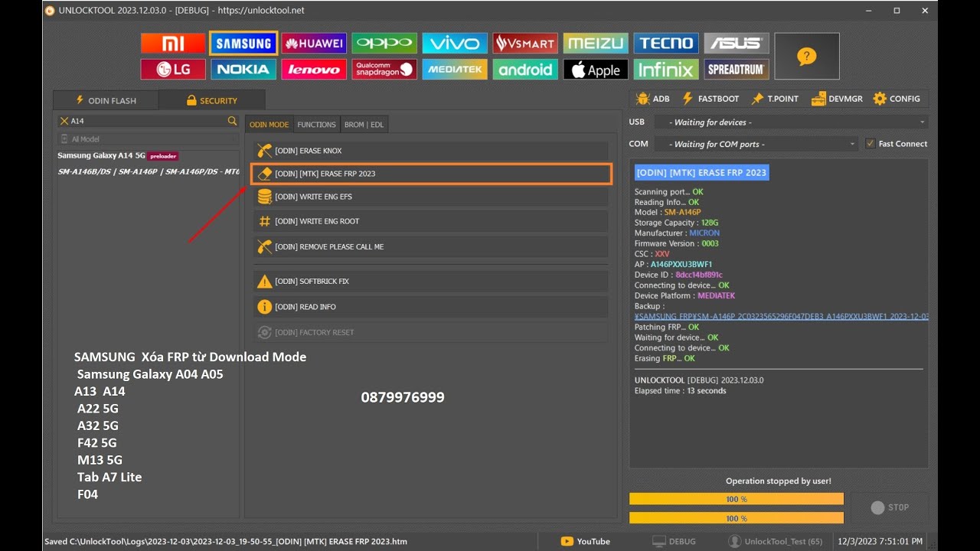Open the yellow question mark help box
The image size is (980, 551).
807,56
